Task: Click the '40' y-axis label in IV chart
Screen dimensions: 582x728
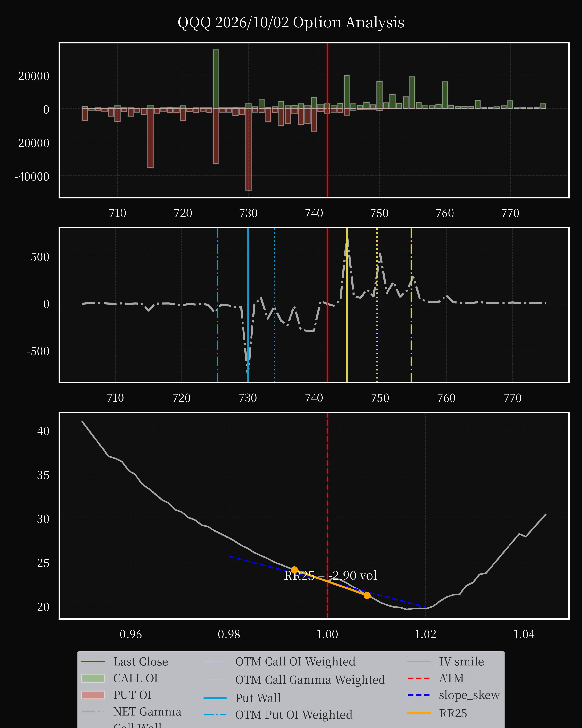Action: (43, 431)
